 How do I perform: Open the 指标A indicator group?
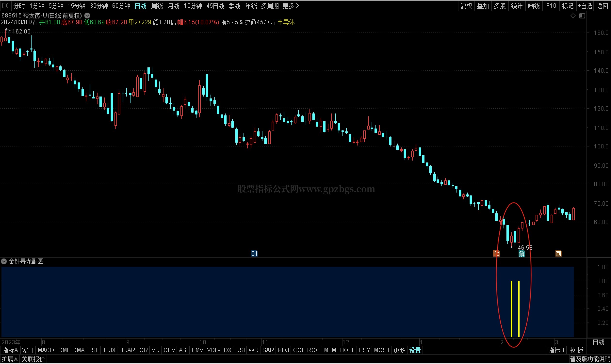coord(10,350)
